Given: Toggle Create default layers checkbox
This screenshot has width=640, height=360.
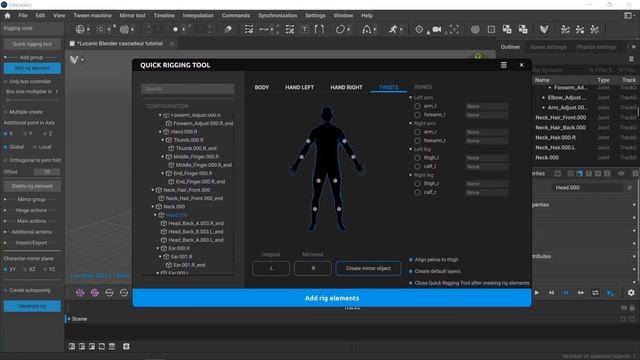Looking at the screenshot, I should pyautogui.click(x=411, y=271).
